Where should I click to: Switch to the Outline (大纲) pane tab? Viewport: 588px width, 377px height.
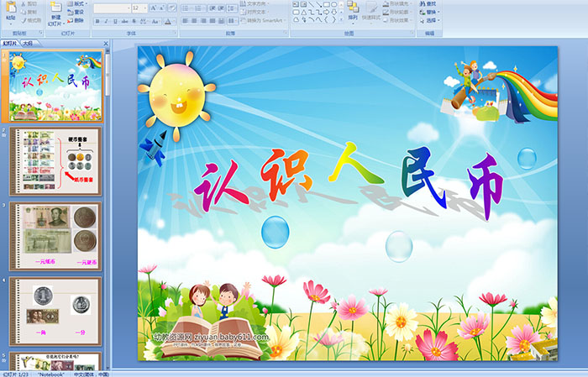[29, 44]
